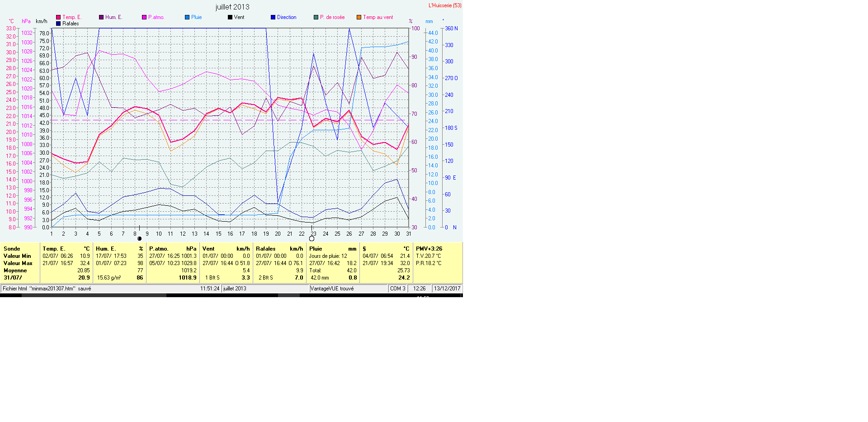Click the '13/12/2017' status bar date
Viewport: 868px width, 422px height.
[447, 289]
